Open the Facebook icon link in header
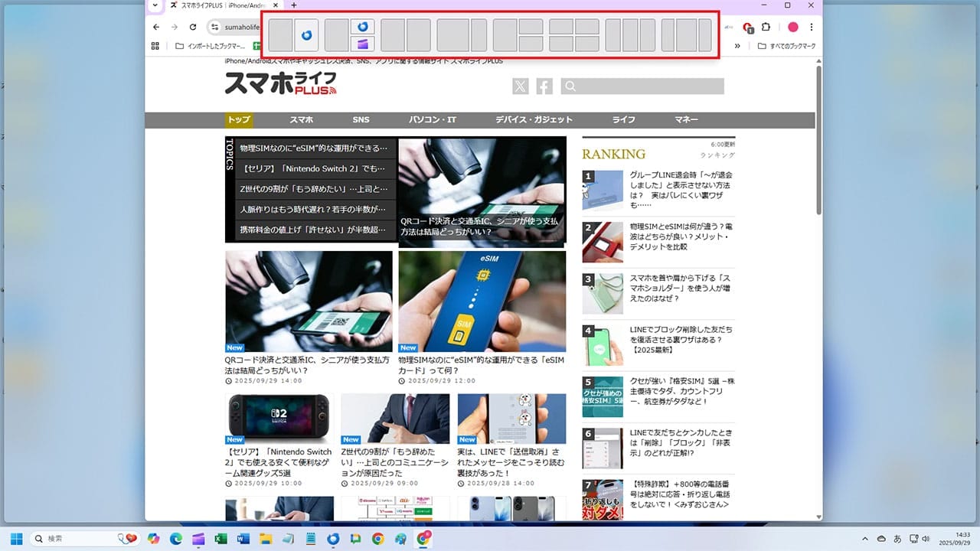The image size is (980, 551). coord(544,86)
